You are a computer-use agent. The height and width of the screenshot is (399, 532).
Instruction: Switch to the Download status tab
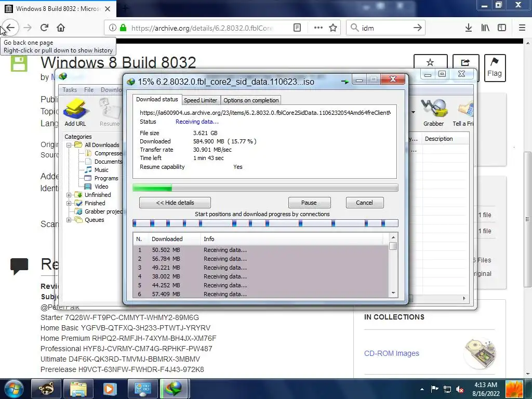[157, 99]
